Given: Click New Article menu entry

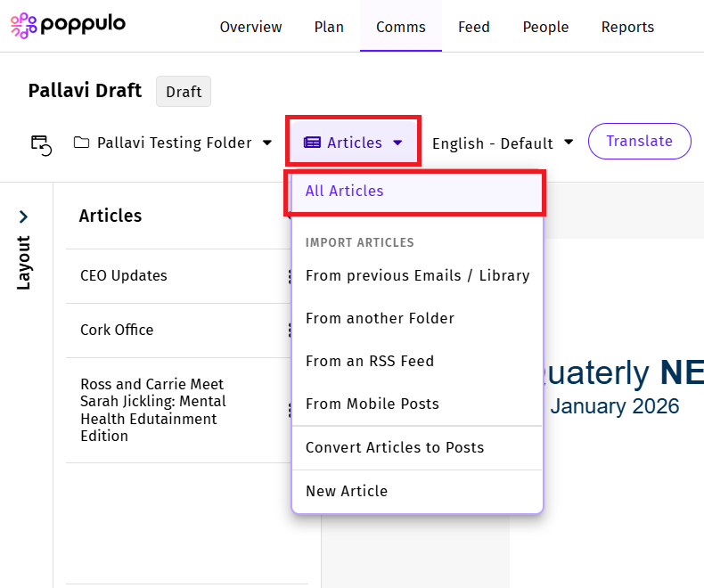Looking at the screenshot, I should pos(346,491).
